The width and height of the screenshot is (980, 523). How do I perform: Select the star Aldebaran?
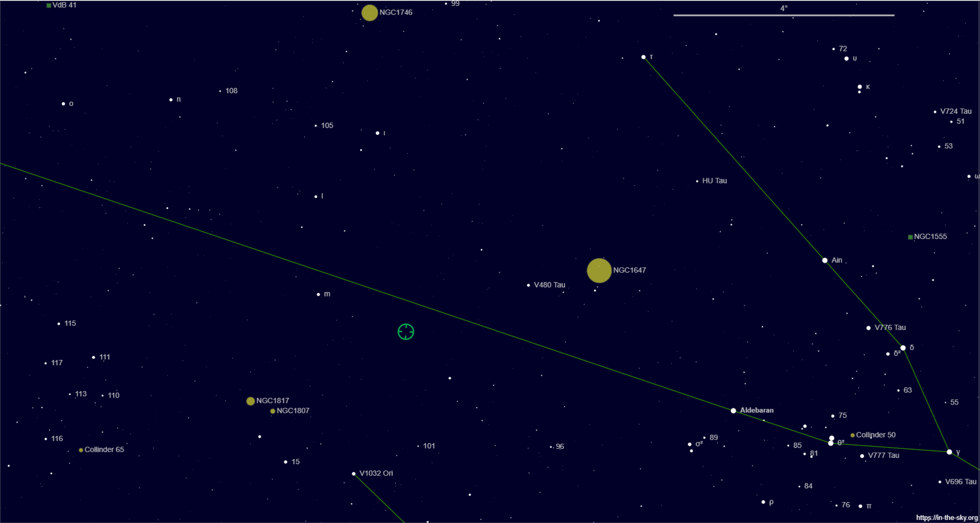tap(733, 410)
